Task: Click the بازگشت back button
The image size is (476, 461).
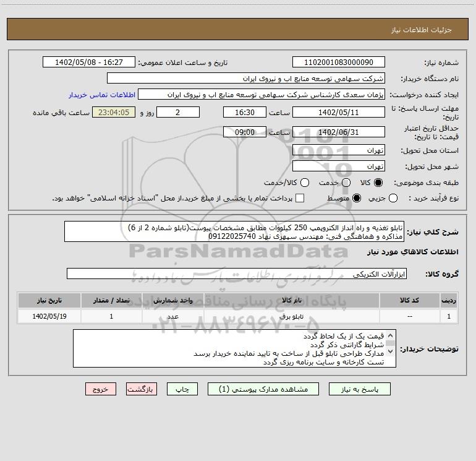Action: coord(142,389)
